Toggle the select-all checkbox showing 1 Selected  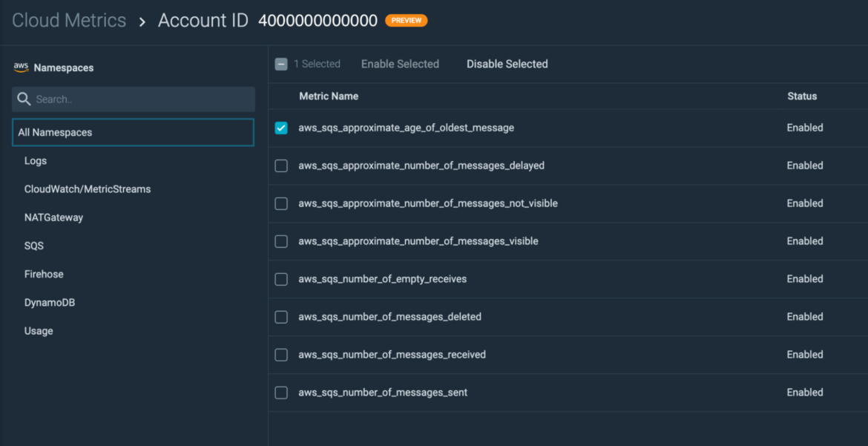281,65
